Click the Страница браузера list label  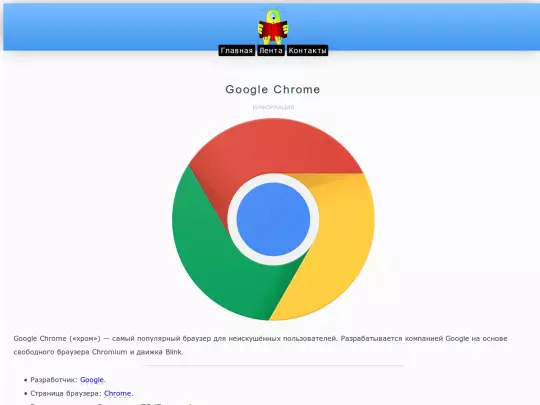(x=66, y=394)
